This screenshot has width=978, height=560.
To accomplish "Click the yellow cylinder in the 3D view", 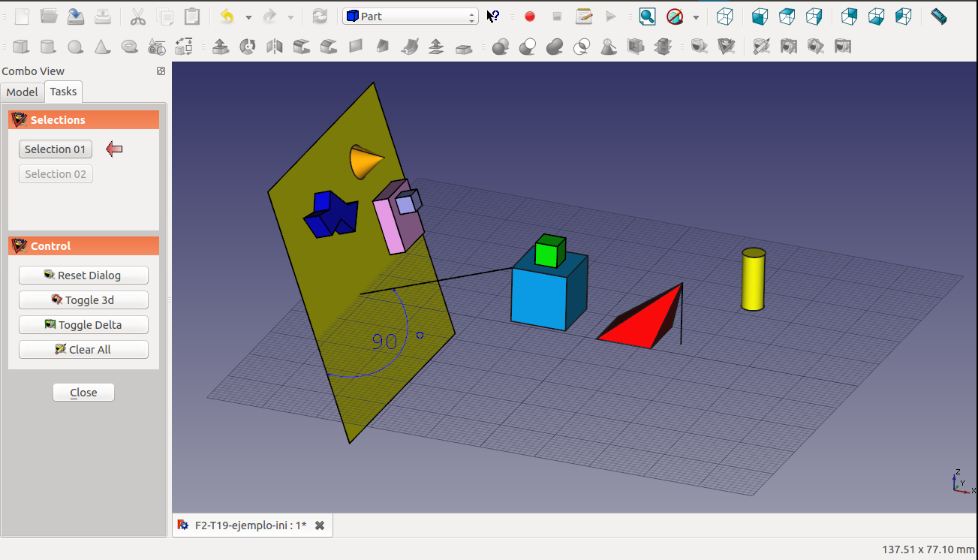I will (753, 281).
